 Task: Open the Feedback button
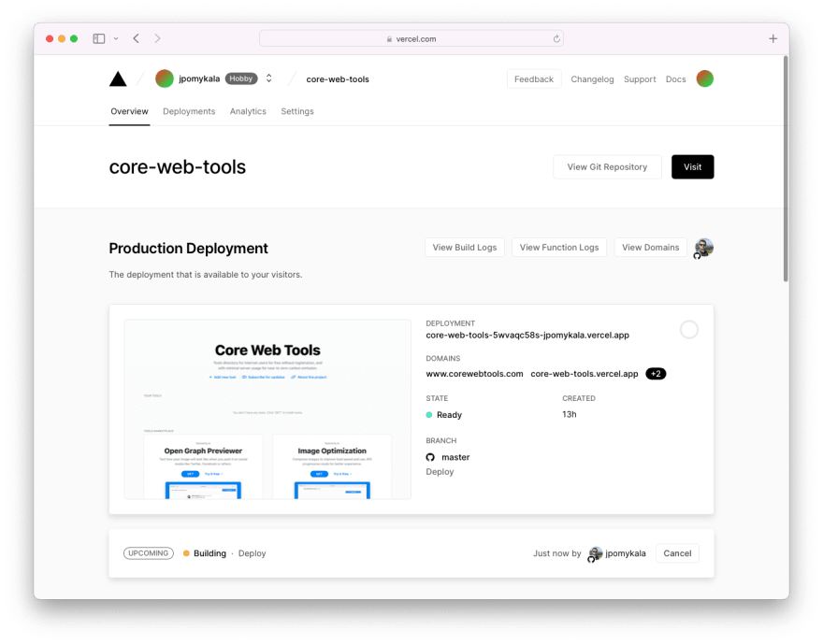534,79
